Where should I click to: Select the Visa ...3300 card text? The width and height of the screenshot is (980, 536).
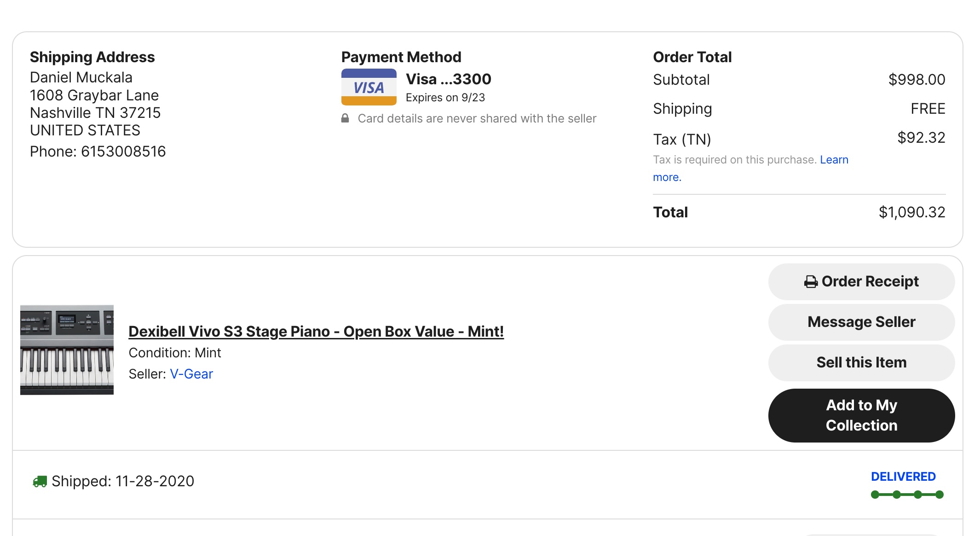coord(448,79)
